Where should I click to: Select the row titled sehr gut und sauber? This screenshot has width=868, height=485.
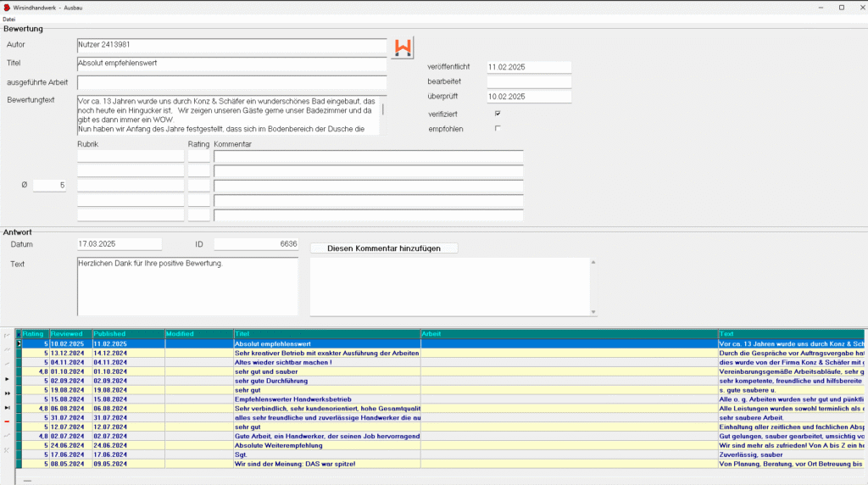440,371
